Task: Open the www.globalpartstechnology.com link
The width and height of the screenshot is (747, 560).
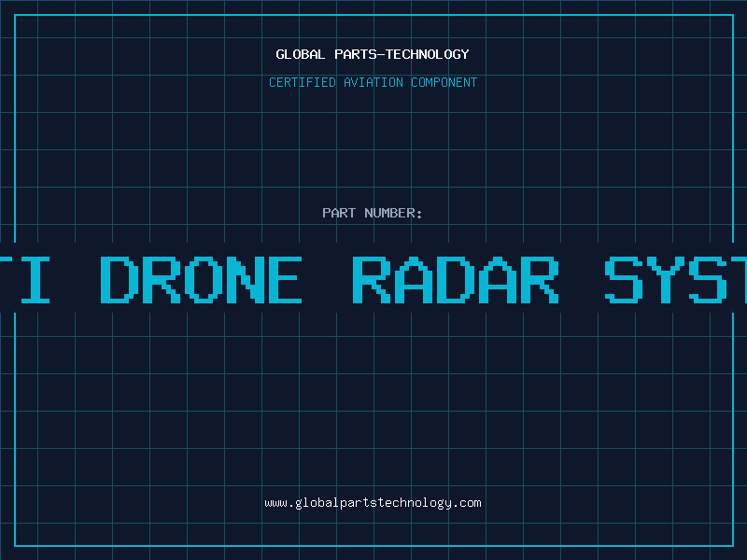Action: [x=373, y=503]
